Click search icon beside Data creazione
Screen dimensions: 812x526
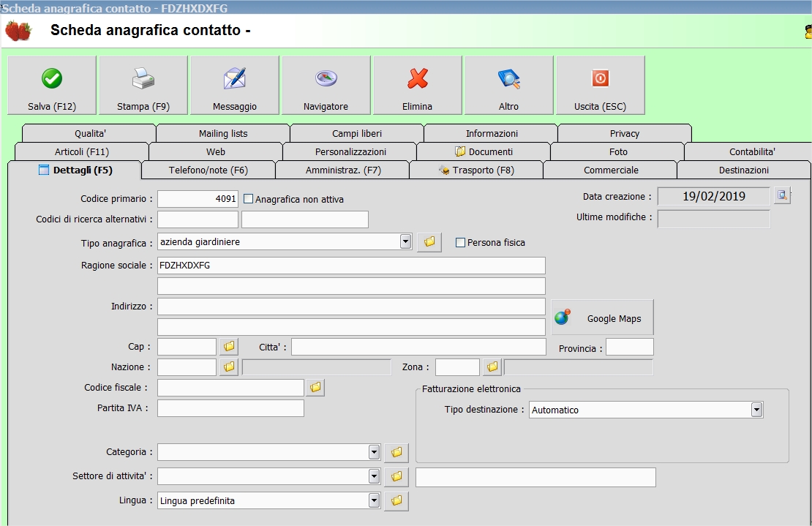[x=782, y=196]
